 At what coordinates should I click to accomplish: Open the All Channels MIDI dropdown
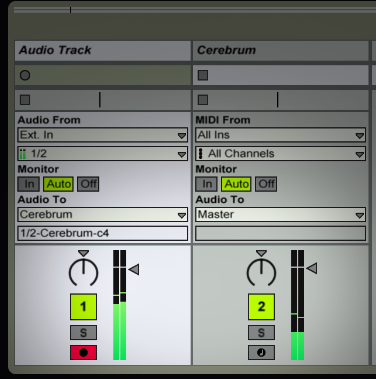pos(281,154)
